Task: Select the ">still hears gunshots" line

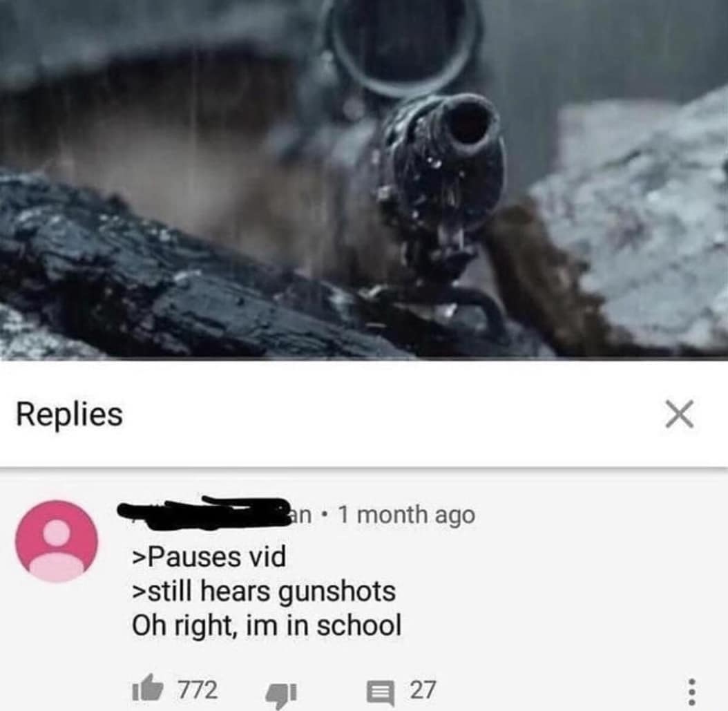Action: [x=264, y=591]
